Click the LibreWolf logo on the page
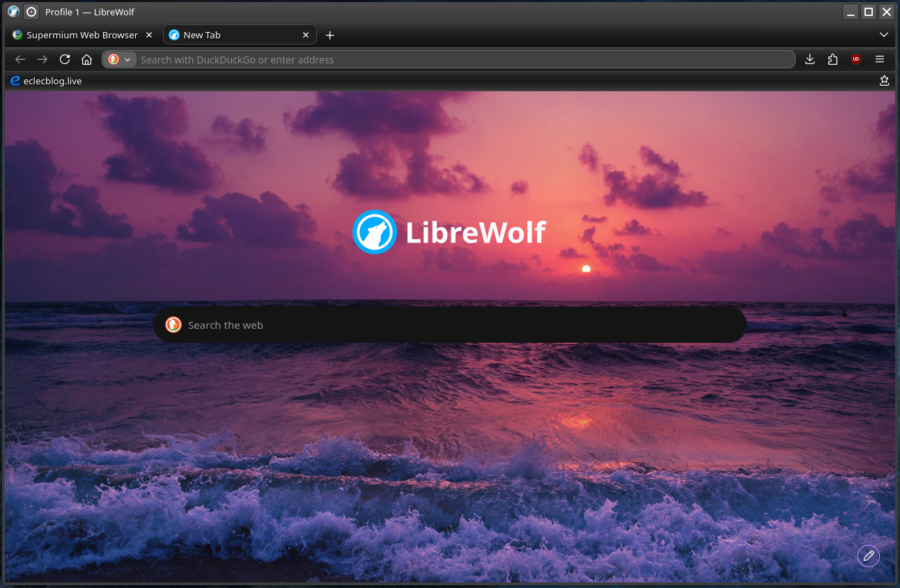Image resolution: width=900 pixels, height=588 pixels. pyautogui.click(x=449, y=232)
